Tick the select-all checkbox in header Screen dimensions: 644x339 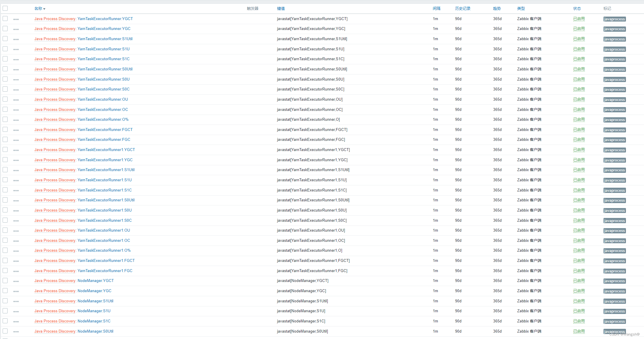(5, 8)
